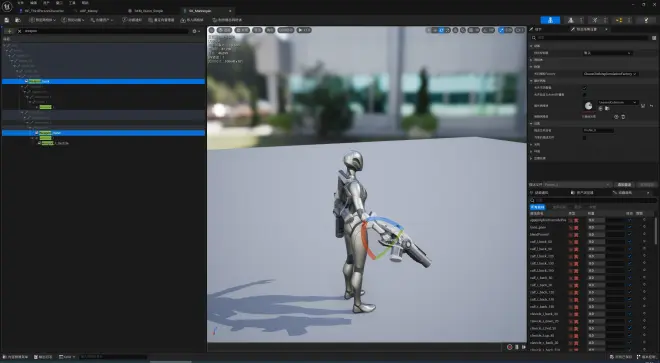Open the Edit menu in the menu bar
This screenshot has width=660, height=363.
coord(33,3)
